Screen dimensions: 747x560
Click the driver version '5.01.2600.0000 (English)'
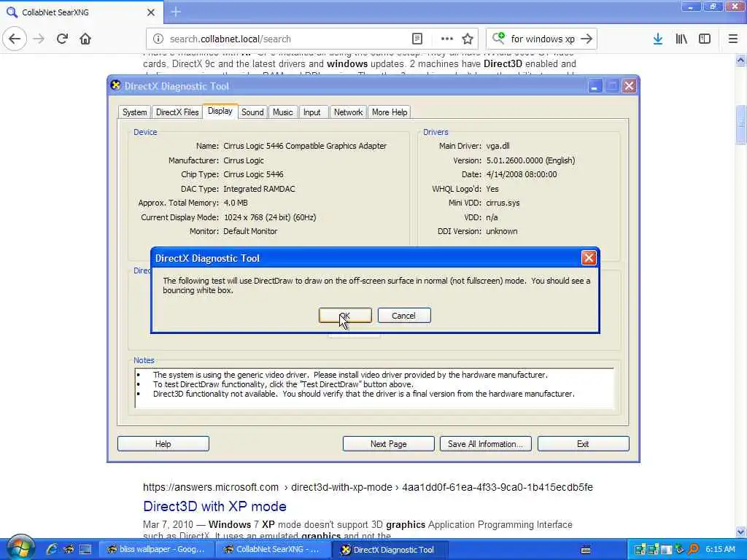[530, 160]
